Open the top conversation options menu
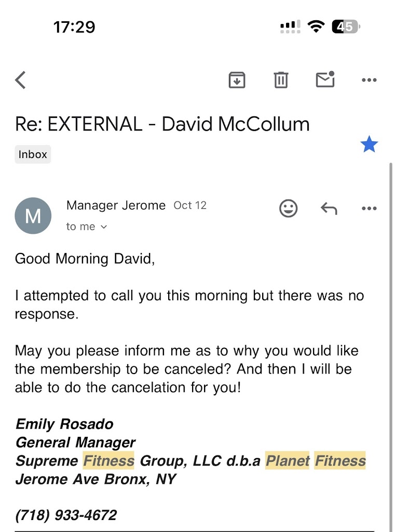The height and width of the screenshot is (532, 395). [x=369, y=80]
